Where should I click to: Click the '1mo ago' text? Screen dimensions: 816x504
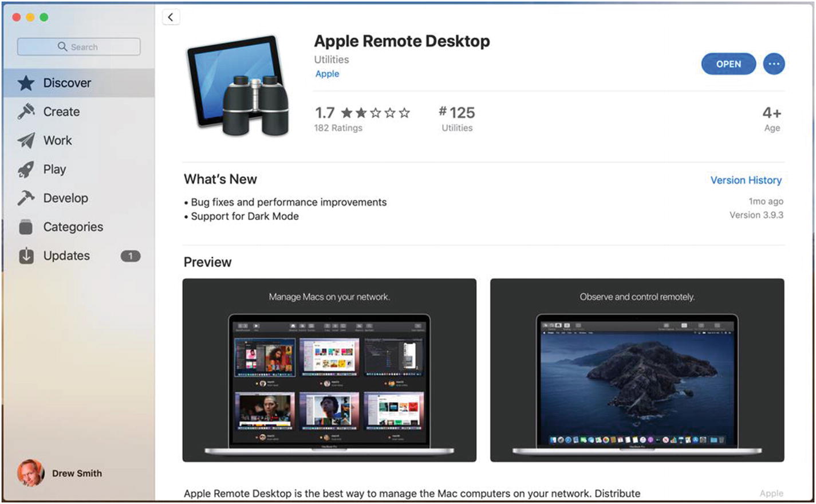[766, 202]
